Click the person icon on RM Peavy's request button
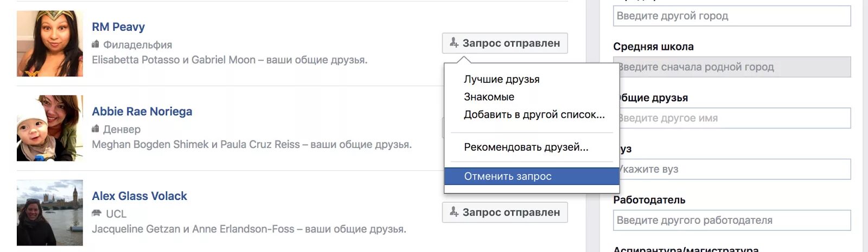The height and width of the screenshot is (252, 868). tap(454, 43)
